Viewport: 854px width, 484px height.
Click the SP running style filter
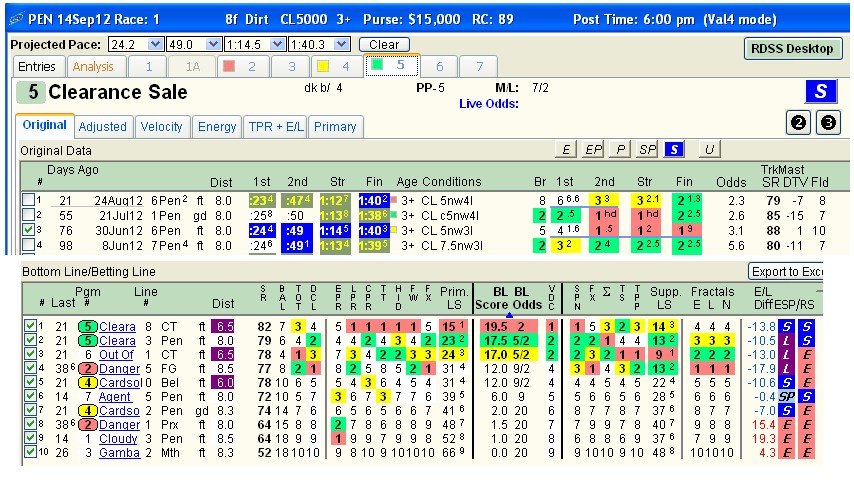[x=647, y=149]
